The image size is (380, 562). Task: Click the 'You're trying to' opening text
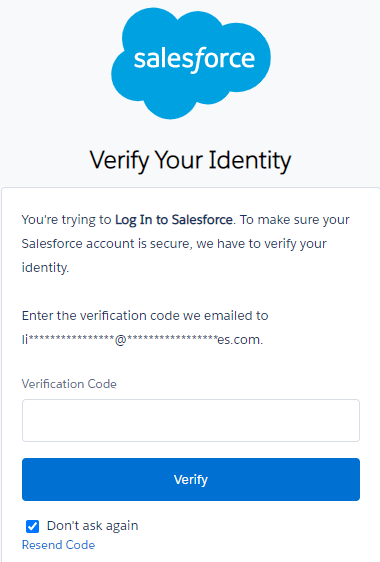click(x=67, y=220)
